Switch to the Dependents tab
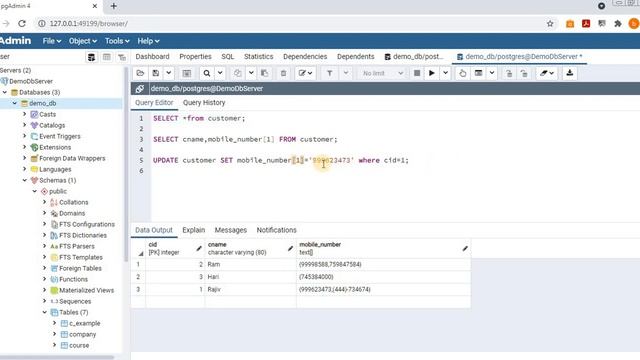This screenshot has width=640, height=360. (x=356, y=56)
